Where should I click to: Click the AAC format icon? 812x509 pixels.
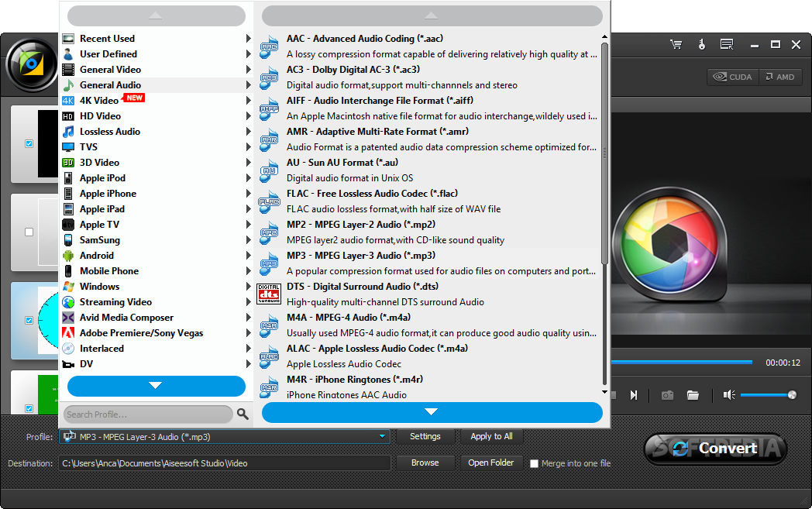[269, 46]
